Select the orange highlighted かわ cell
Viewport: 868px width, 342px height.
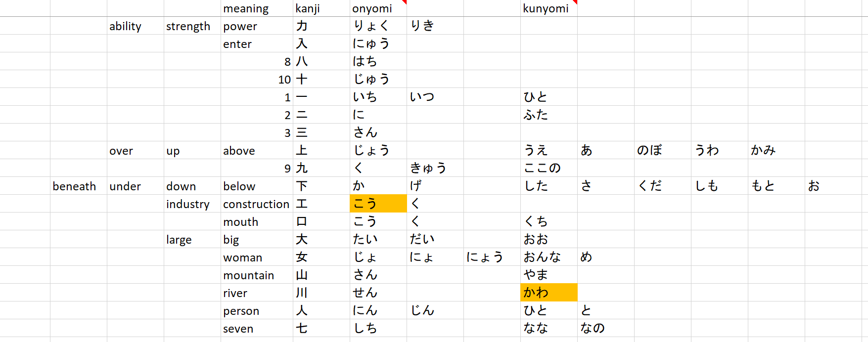(x=548, y=293)
